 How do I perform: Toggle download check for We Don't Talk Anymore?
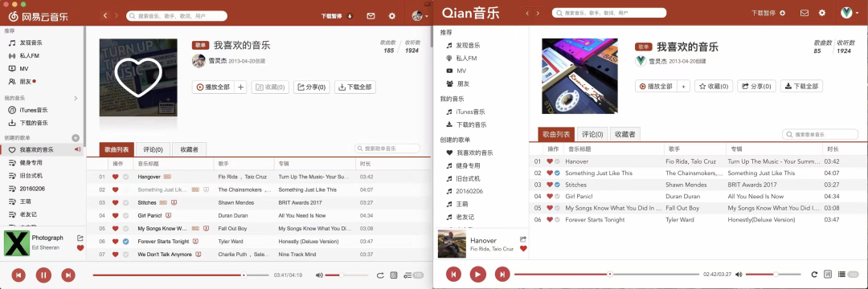coord(125,254)
